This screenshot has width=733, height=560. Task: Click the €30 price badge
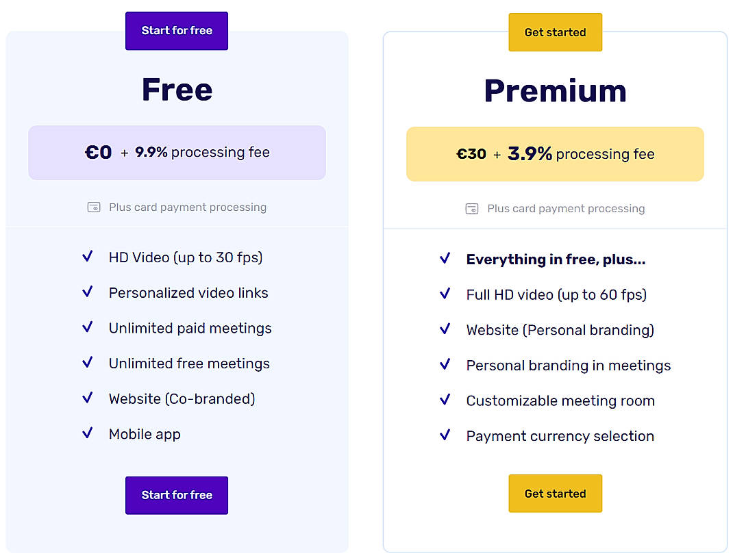[555, 154]
